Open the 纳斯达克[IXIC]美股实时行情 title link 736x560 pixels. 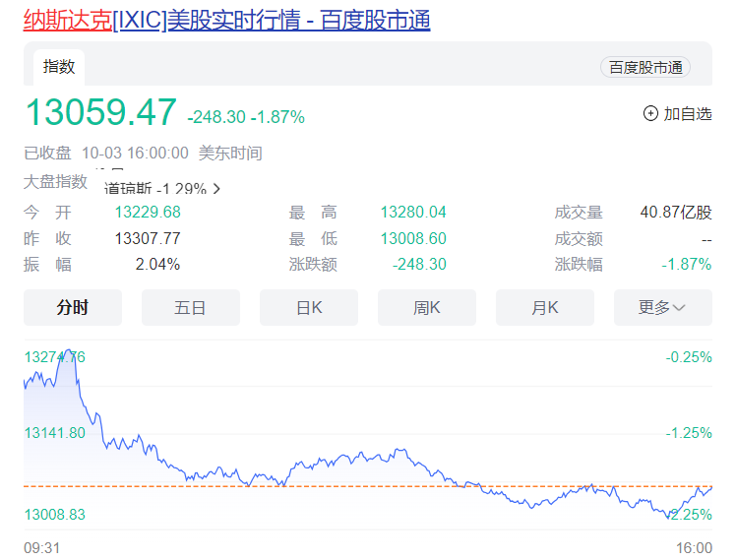click(226, 21)
